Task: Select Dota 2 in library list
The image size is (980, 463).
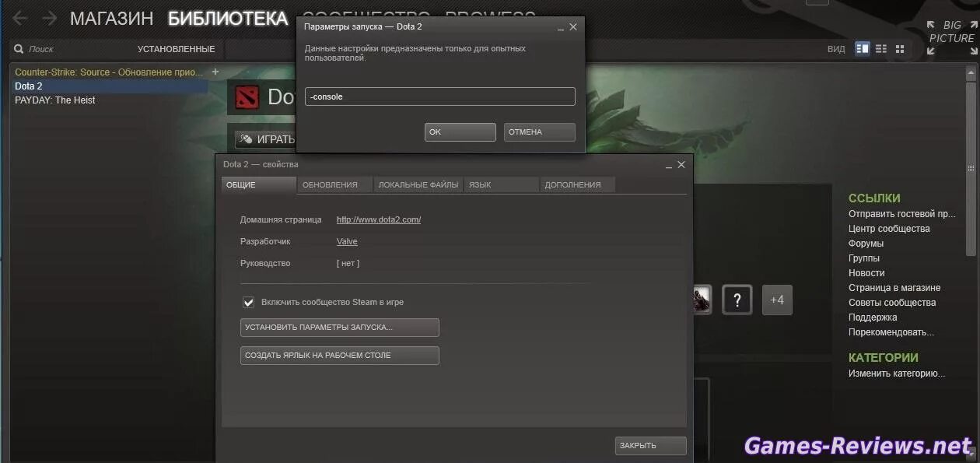Action: click(109, 86)
